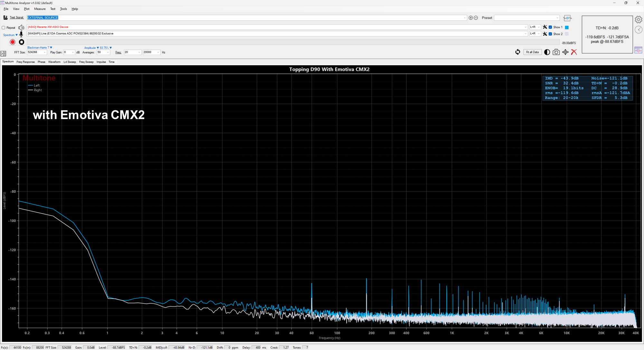Open the Test menu
The width and height of the screenshot is (644, 350).
point(53,9)
